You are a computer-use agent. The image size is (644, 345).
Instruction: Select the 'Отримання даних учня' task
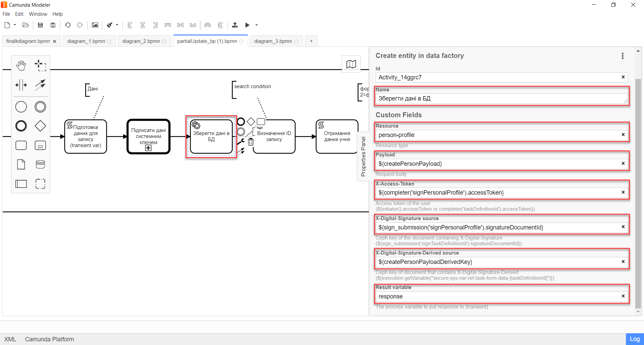337,137
